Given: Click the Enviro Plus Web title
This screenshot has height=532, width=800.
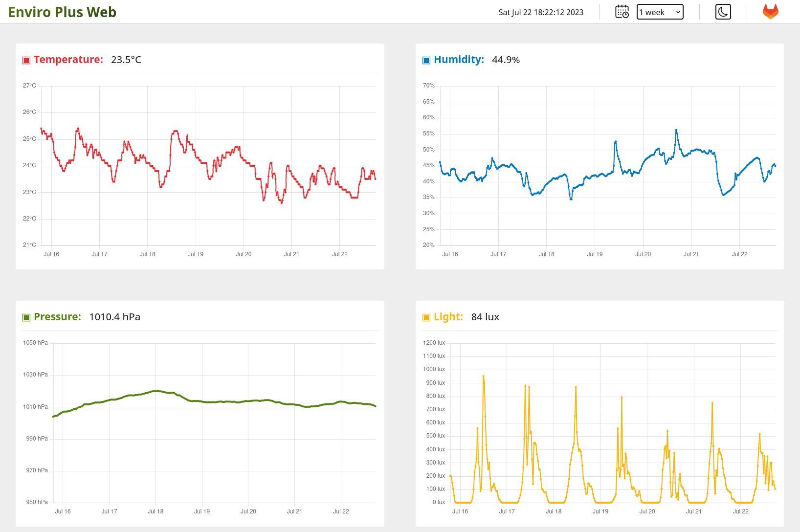Looking at the screenshot, I should point(62,12).
